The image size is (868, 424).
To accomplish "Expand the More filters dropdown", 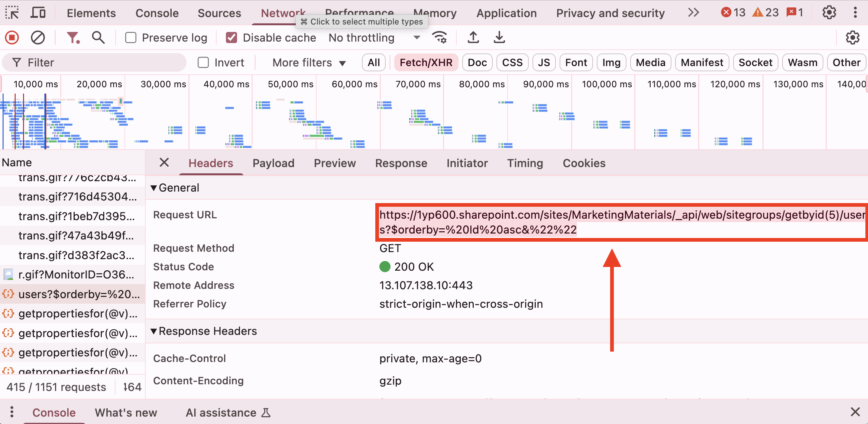I will click(x=309, y=62).
